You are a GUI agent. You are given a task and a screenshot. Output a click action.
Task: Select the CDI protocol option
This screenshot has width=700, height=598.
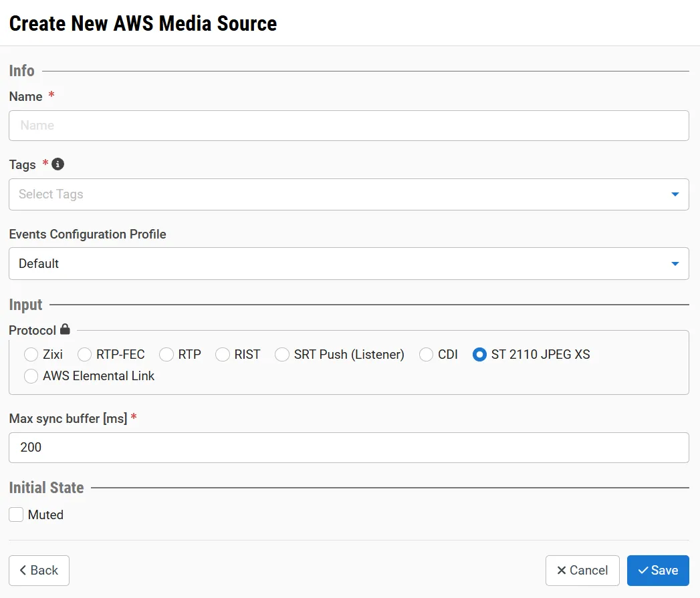[426, 354]
